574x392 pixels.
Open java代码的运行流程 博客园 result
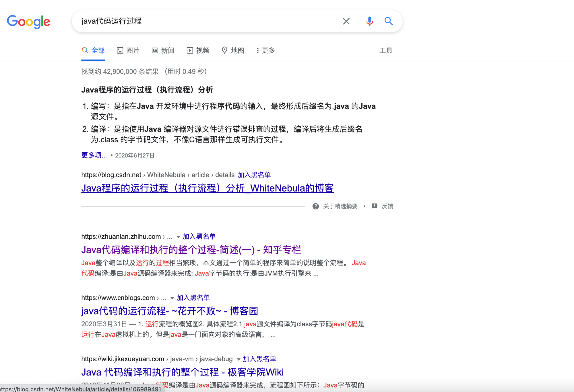pos(170,311)
